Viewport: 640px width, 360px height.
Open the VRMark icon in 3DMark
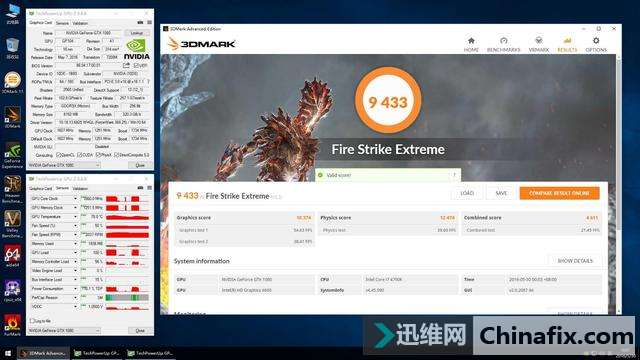coord(538,44)
